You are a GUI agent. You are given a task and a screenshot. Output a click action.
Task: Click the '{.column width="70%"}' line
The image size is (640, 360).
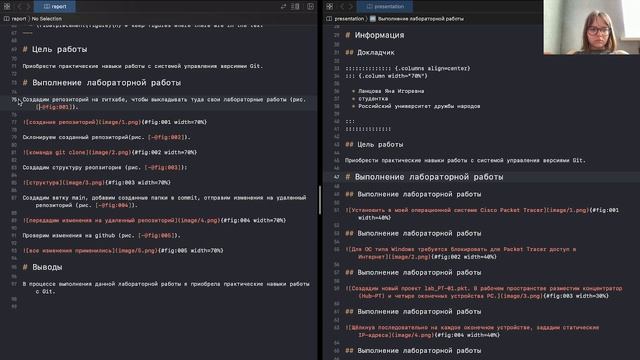click(386, 76)
